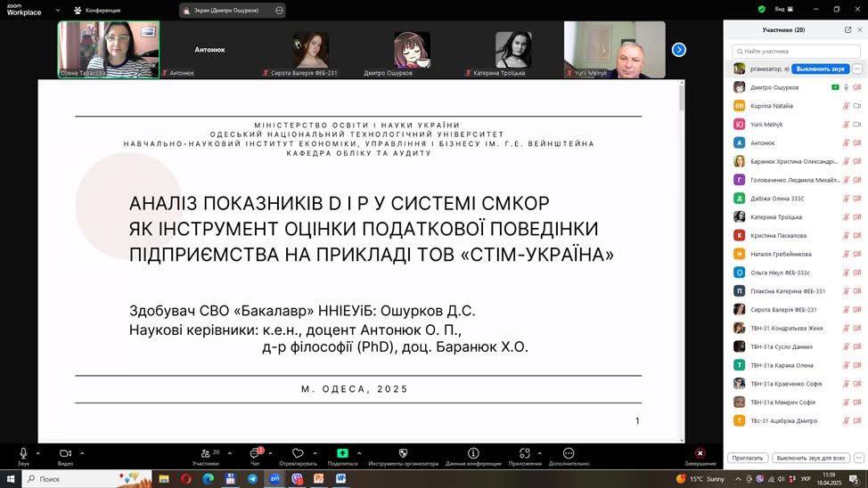Open Word from the taskbar

pos(340,478)
